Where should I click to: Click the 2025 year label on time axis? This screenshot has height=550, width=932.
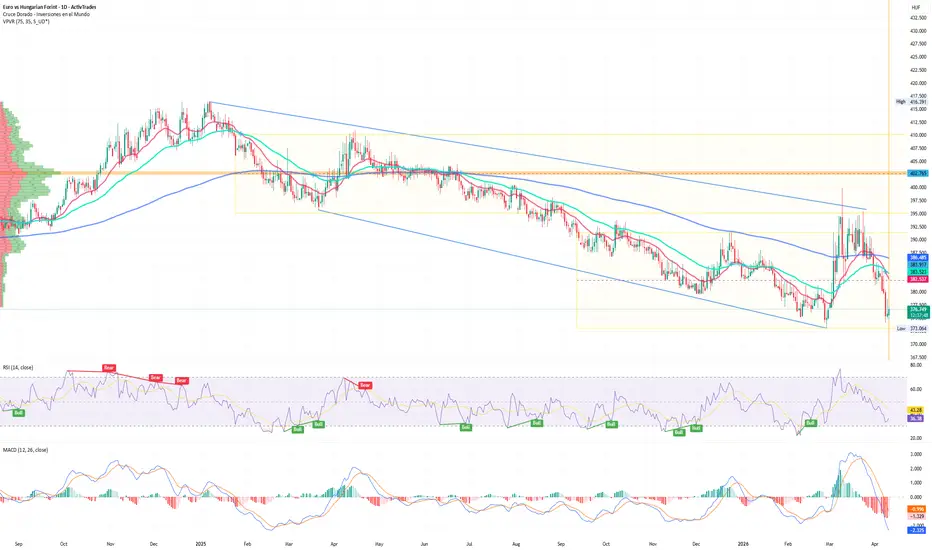pyautogui.click(x=201, y=544)
